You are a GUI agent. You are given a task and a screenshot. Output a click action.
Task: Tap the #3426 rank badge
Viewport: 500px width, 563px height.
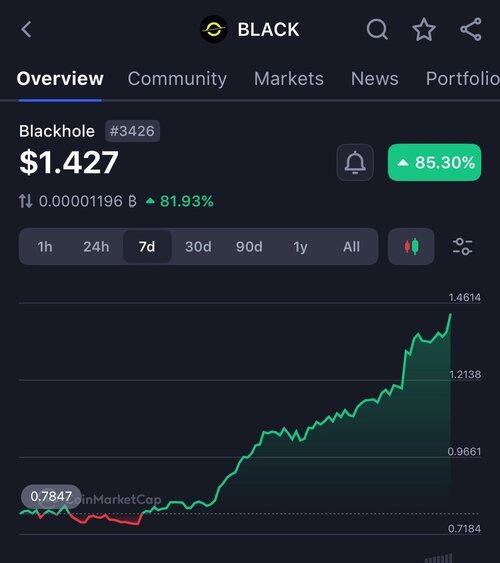(132, 131)
